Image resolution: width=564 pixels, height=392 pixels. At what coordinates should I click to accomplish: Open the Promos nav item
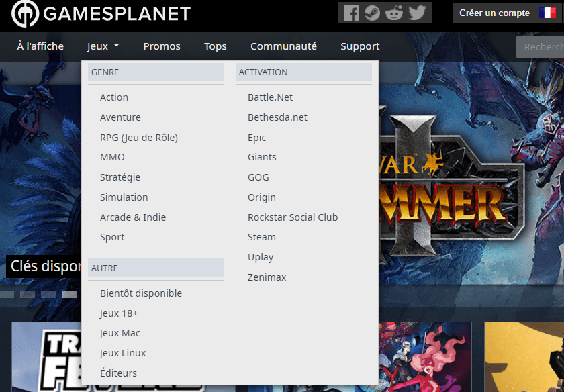click(x=162, y=46)
